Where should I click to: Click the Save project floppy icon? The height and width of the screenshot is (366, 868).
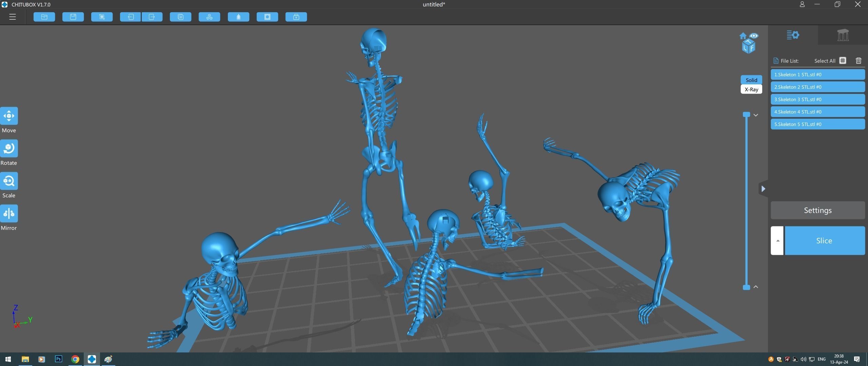pos(73,17)
